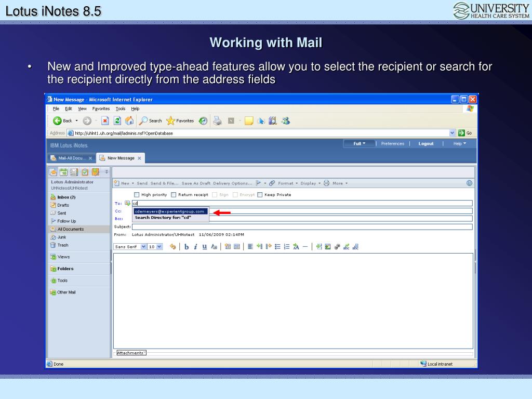Open the To Do icon in iNotes switcher

[85, 172]
